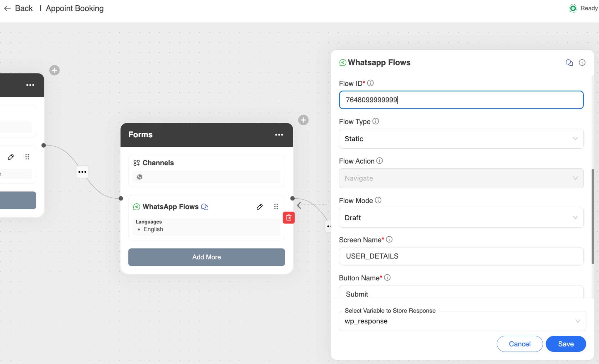Click the Back arrow icon
This screenshot has width=599, height=364.
click(7, 8)
